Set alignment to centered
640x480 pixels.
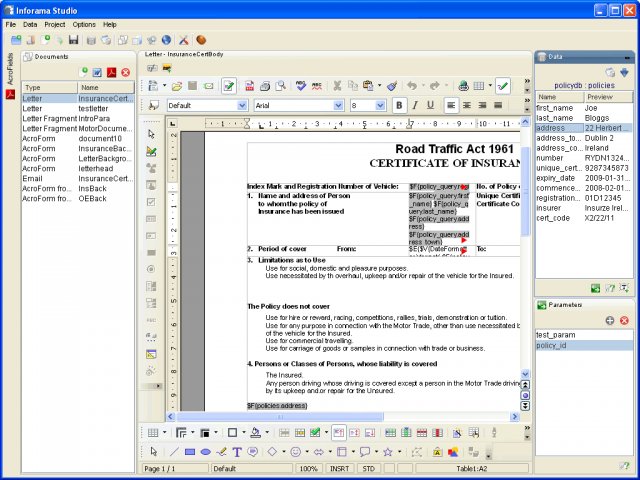[x=467, y=105]
